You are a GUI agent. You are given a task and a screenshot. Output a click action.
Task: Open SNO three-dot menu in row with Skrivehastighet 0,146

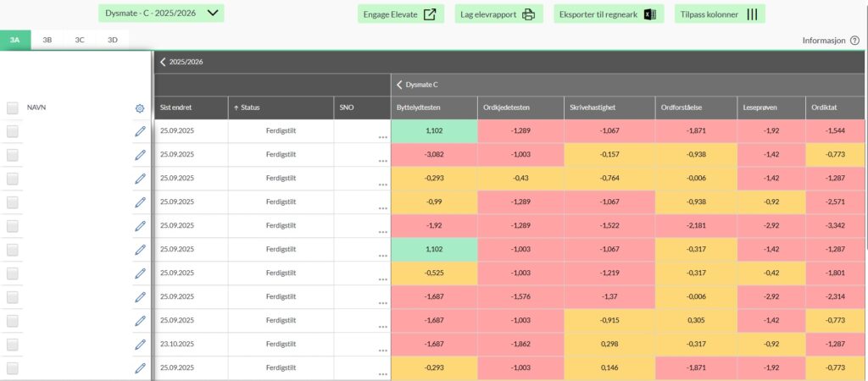pos(382,375)
